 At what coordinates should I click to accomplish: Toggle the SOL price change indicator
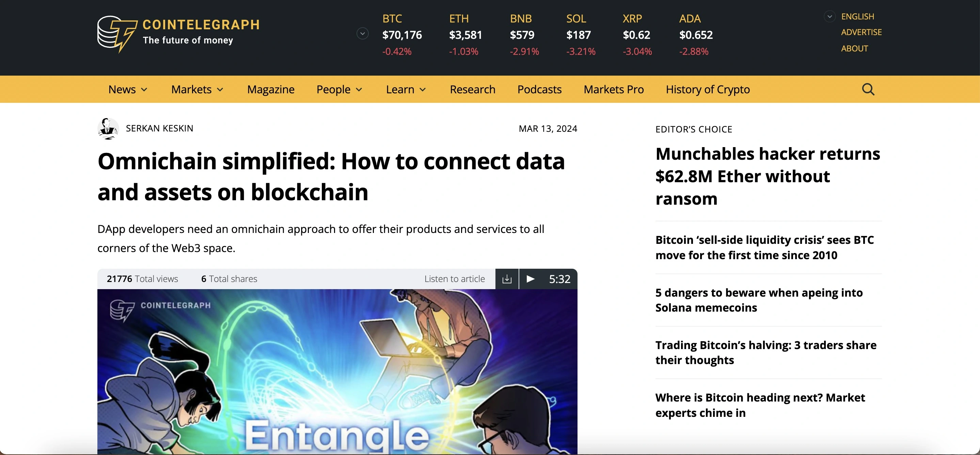tap(581, 51)
